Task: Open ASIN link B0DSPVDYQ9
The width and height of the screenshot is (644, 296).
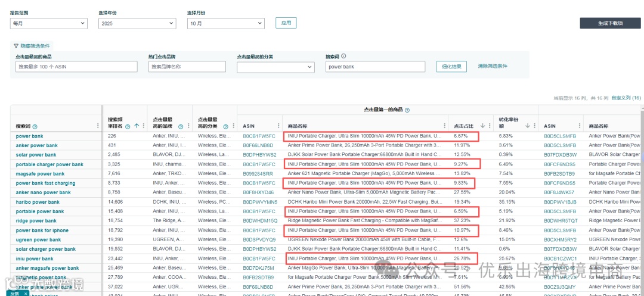Action: [259, 240]
